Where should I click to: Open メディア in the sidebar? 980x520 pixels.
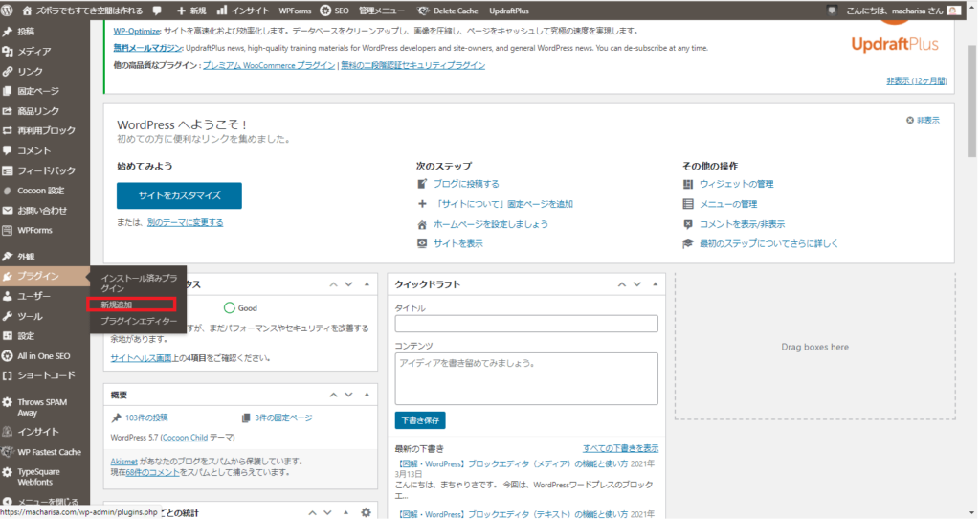33,51
